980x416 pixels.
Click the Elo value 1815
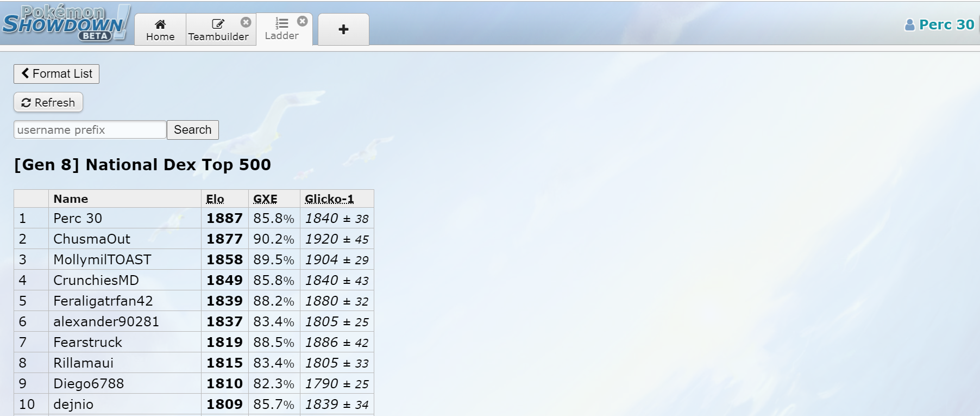[224, 363]
